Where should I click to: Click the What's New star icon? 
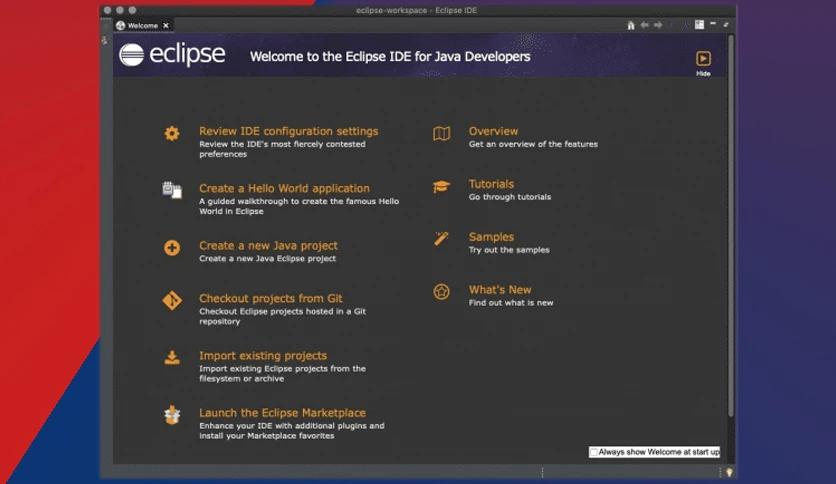[441, 292]
